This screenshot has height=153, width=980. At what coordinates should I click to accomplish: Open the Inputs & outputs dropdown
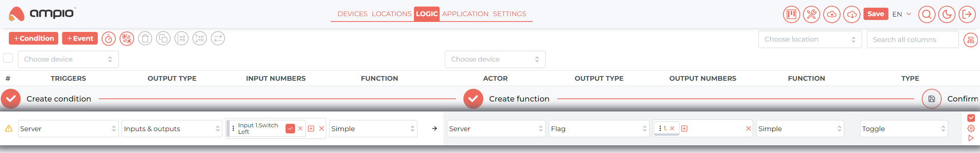172,128
